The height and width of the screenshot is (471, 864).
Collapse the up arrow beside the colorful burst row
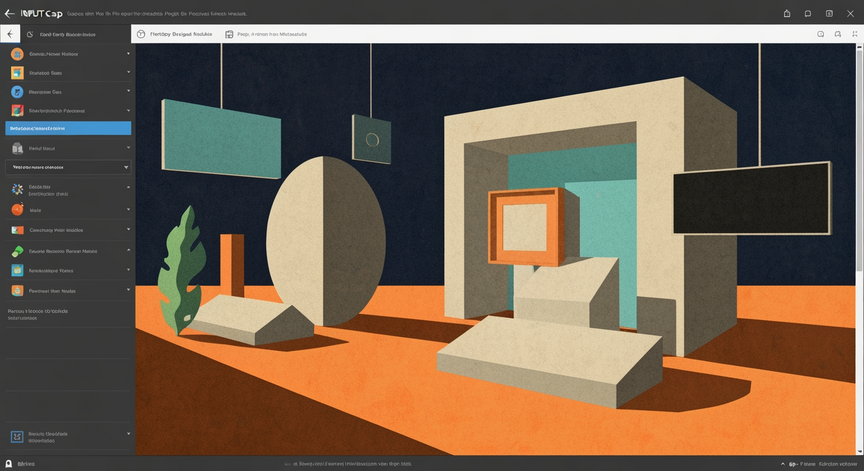coord(128,187)
